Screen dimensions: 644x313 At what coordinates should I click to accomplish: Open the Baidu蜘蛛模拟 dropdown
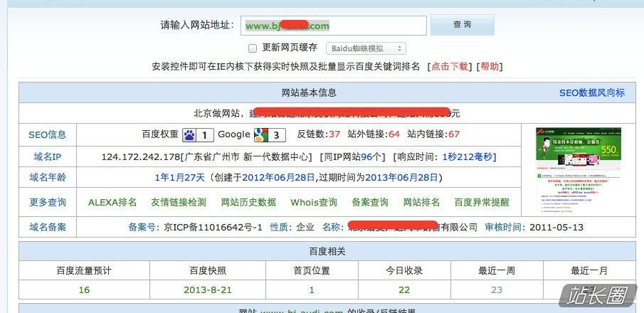[366, 48]
